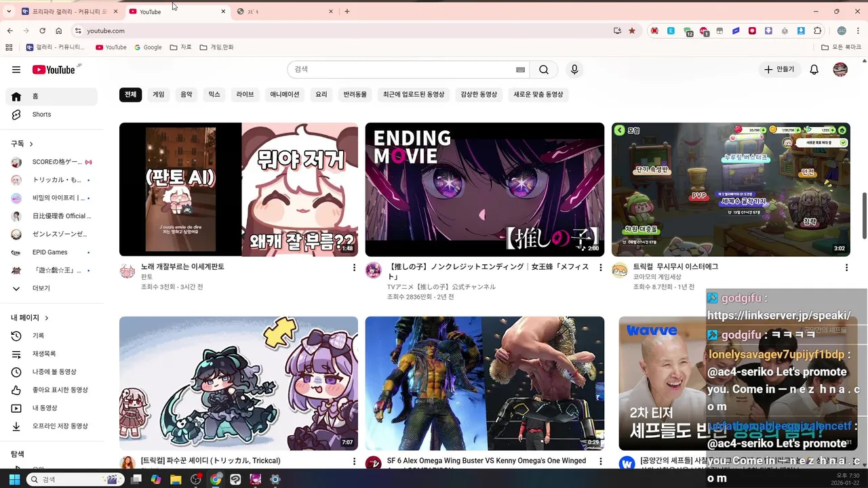Open the on-screen keyboard icon in search box
Image resolution: width=868 pixels, height=488 pixels.
point(520,70)
